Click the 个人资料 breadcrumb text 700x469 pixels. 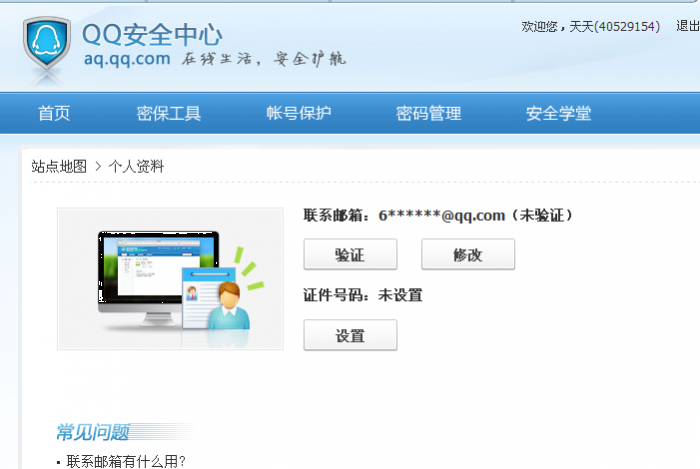coord(136,166)
